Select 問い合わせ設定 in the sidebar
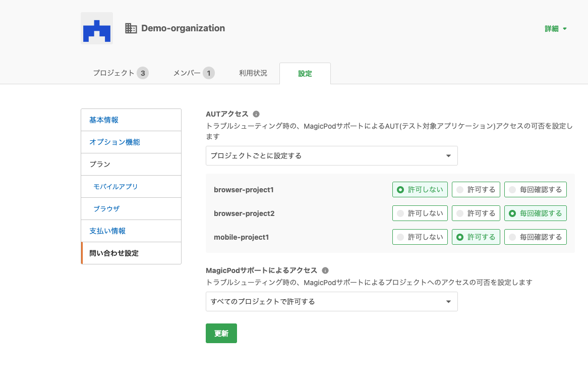Screen dimensions: 588x383 [131, 253]
